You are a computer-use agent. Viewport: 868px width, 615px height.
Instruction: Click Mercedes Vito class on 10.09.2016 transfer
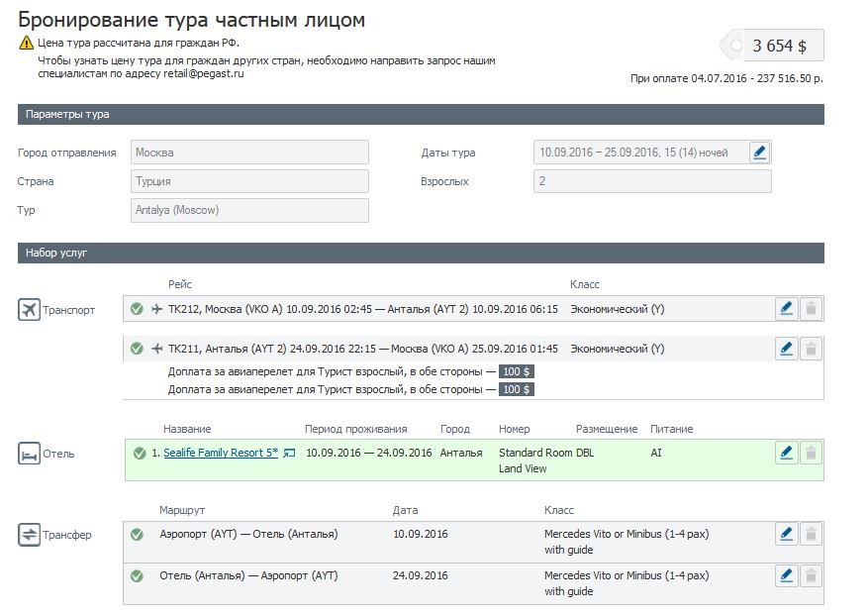click(627, 542)
